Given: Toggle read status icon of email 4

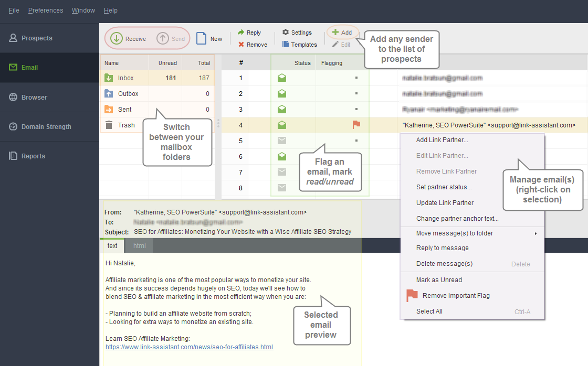Looking at the screenshot, I should (x=282, y=125).
